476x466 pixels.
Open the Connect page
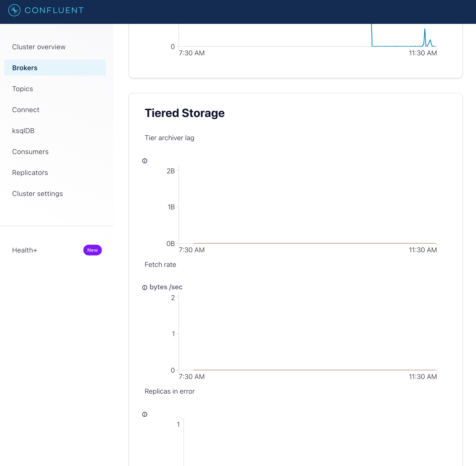[x=25, y=110]
